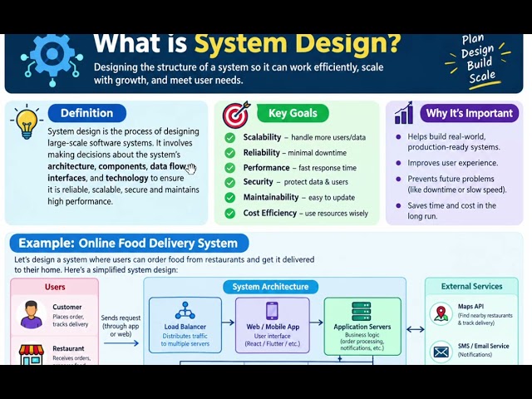
Task: Click the Load Balancer network icon
Action: pos(185,310)
